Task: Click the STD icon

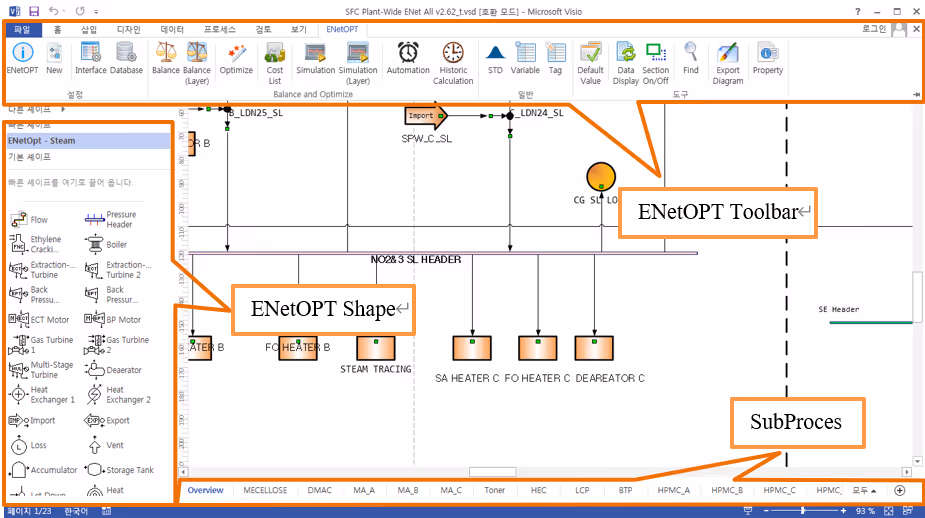Action: (x=496, y=58)
